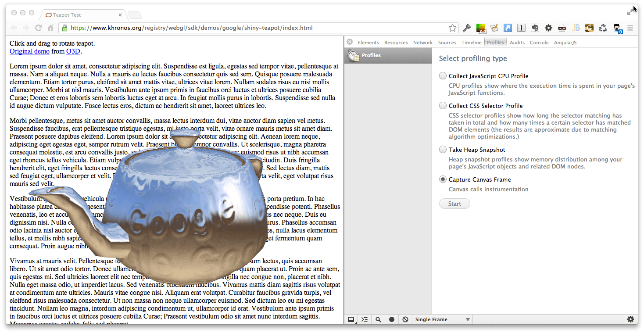
Task: Start recording with the round record icon
Action: 392,319
